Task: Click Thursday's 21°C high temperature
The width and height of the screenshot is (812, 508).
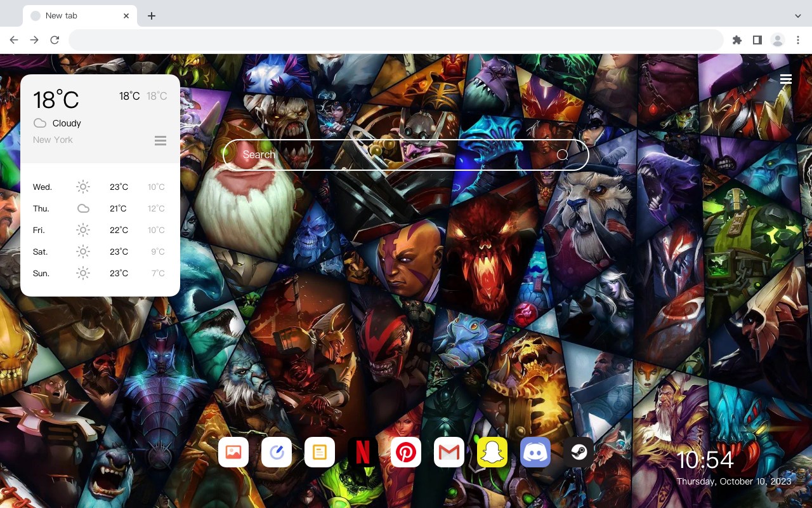Action: pos(118,208)
